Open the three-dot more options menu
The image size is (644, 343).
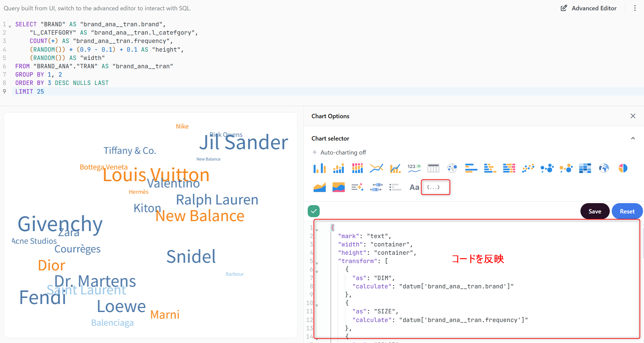click(635, 8)
